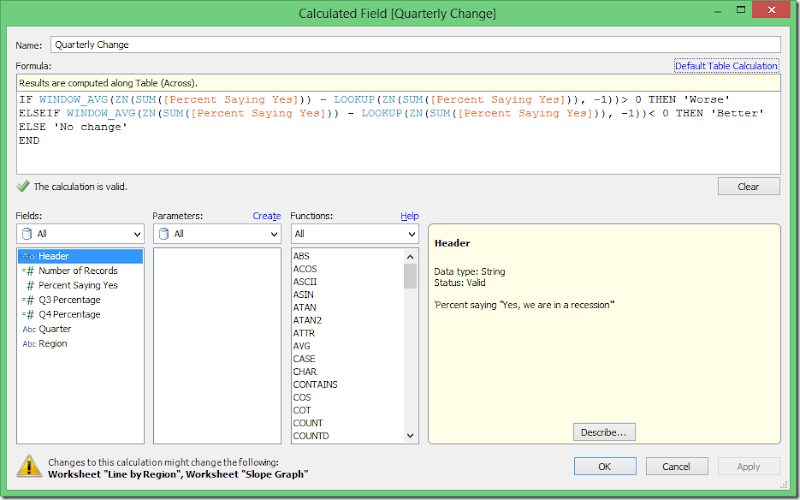Select WINDOW_AVG... no, pick COUNTD function
Screen dimensions: 800x500
(310, 436)
